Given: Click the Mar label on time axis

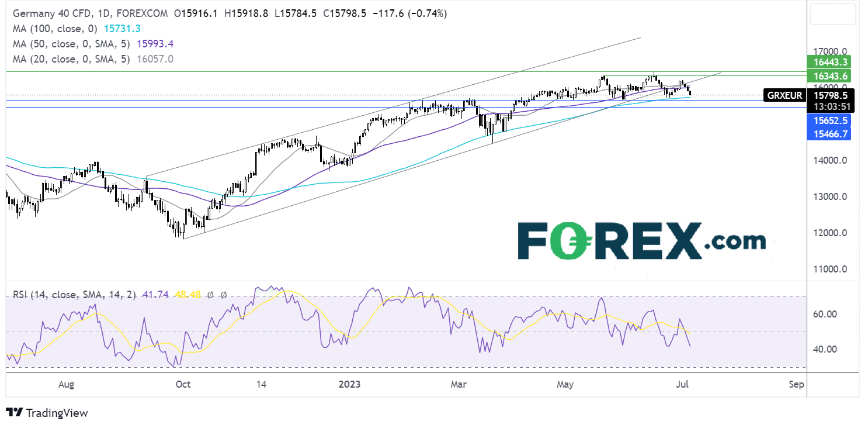Looking at the screenshot, I should tap(459, 384).
